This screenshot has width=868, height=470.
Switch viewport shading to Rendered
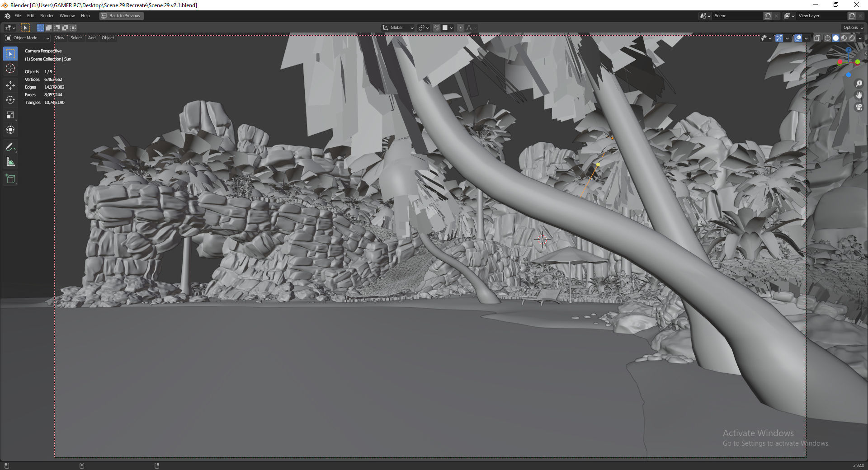click(x=852, y=38)
